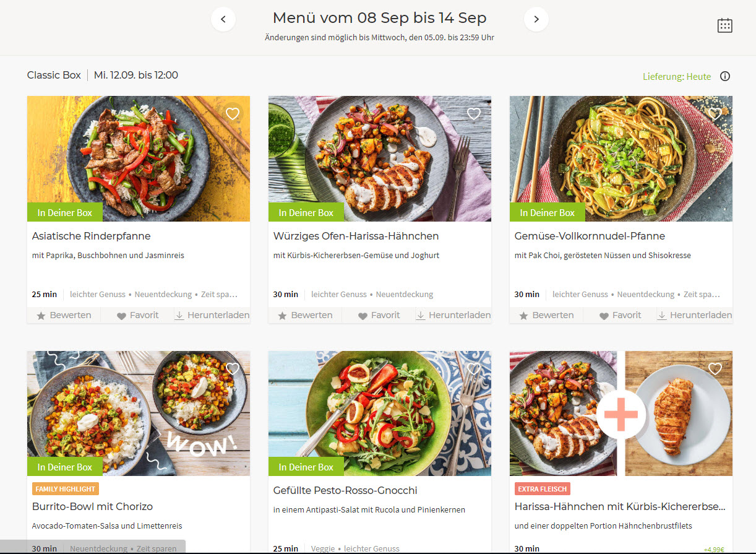Open the Burrito-Bowl mit Chorizo image
The image size is (756, 554).
coord(138,413)
